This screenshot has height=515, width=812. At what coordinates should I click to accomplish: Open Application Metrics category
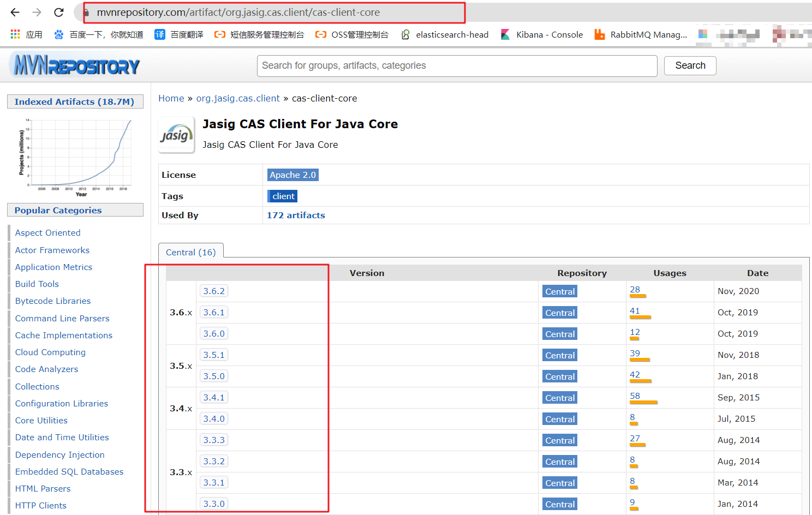[54, 267]
